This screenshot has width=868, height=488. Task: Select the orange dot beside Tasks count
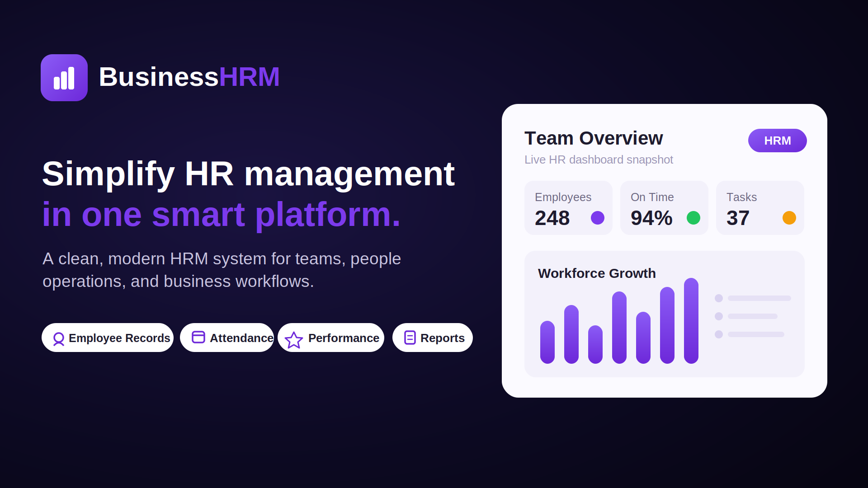(789, 218)
